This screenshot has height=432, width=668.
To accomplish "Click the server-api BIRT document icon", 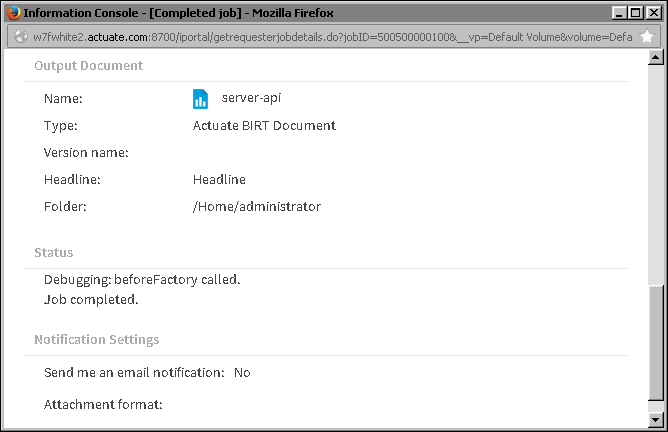I will click(200, 99).
